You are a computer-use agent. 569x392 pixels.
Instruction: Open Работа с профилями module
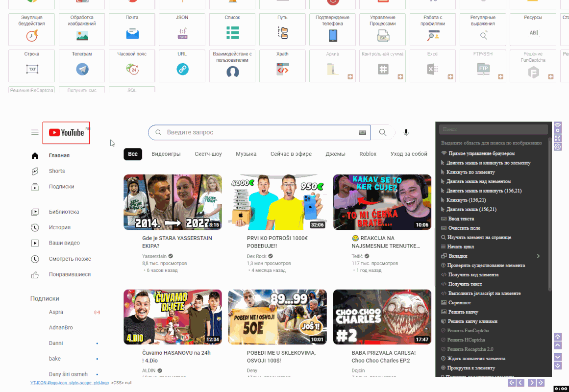433,29
